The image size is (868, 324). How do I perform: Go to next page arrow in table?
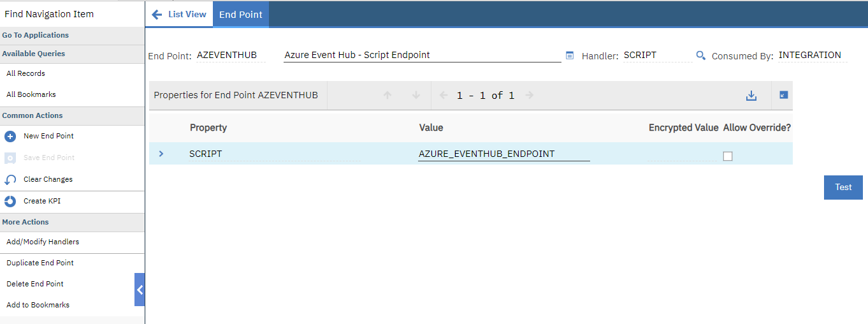click(529, 96)
